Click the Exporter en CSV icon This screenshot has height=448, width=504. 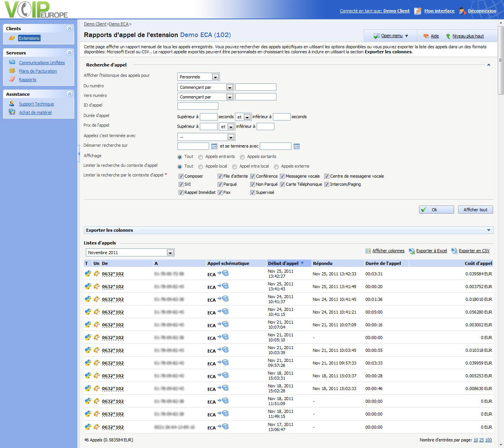click(x=455, y=251)
